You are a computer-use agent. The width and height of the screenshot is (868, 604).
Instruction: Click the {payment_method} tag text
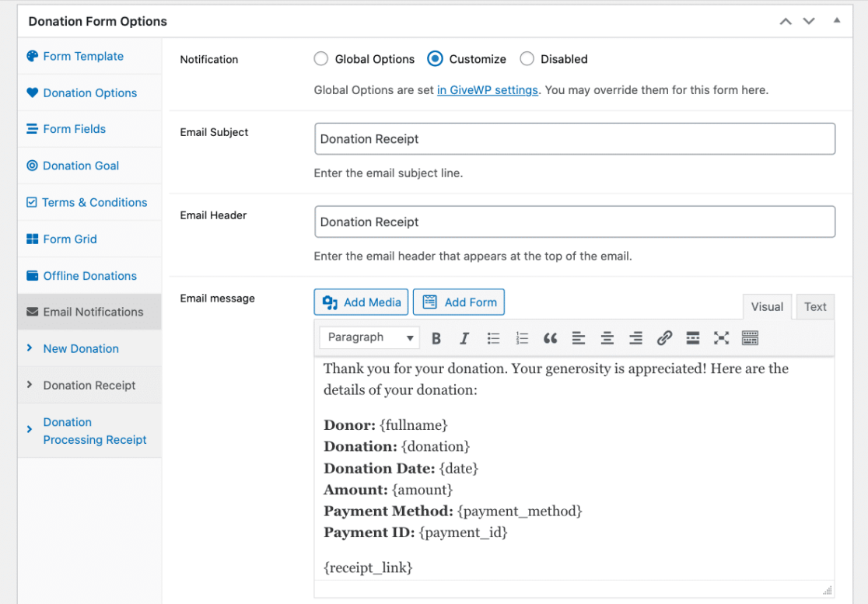tap(520, 511)
